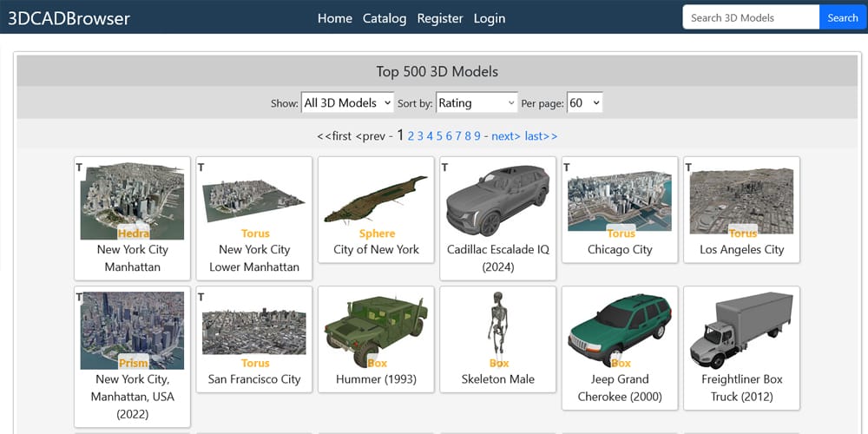Click 'Skeleton Male' title text
The height and width of the screenshot is (434, 868).
(497, 379)
